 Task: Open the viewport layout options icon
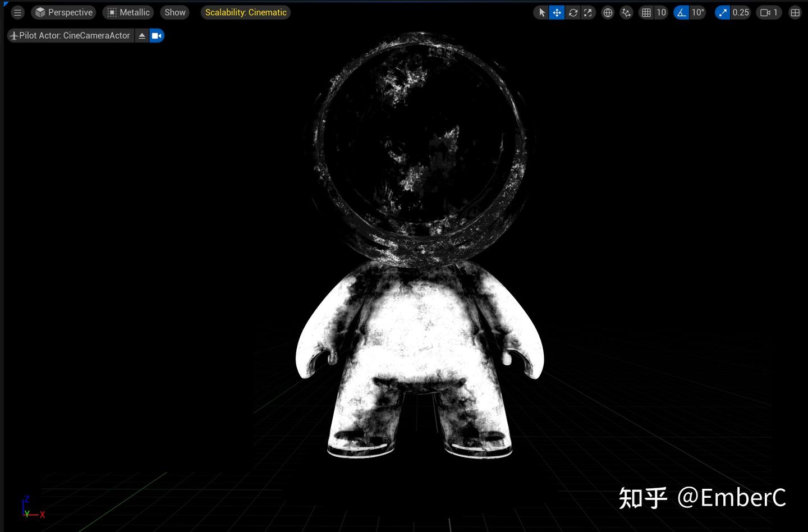click(795, 12)
